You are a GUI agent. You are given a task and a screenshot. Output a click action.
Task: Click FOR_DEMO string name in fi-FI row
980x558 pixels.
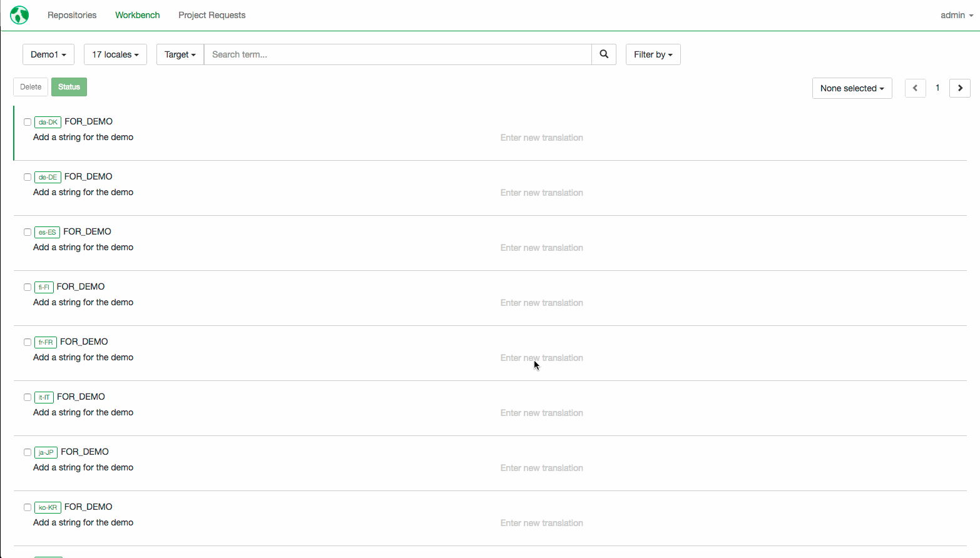(x=81, y=287)
